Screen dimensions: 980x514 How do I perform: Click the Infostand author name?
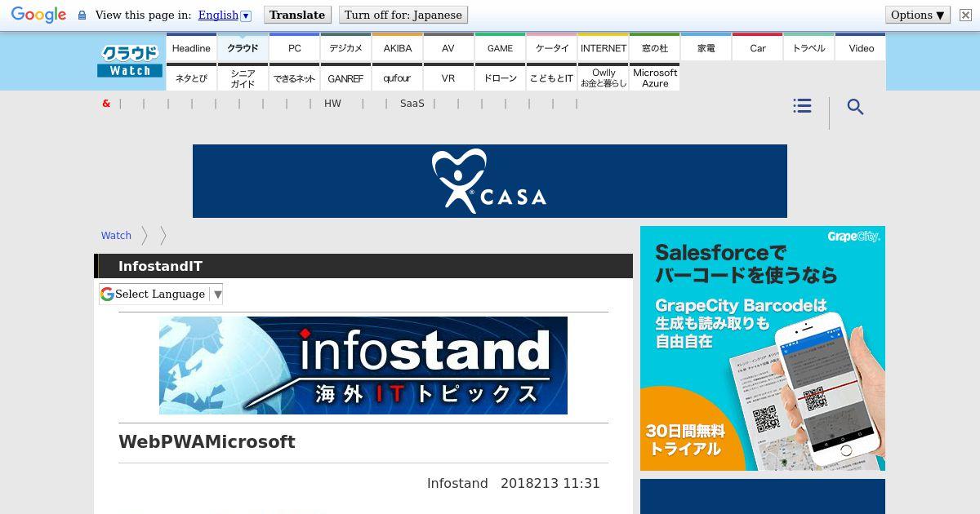pyautogui.click(x=457, y=484)
